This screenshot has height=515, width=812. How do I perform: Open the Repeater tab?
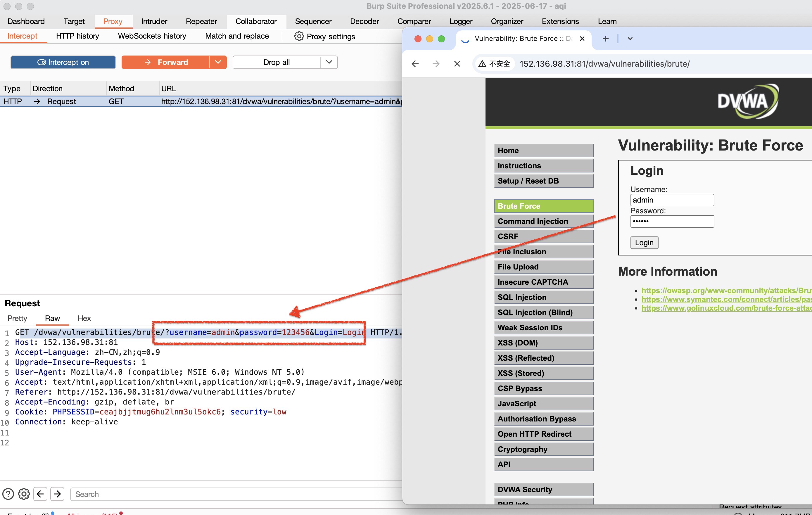pyautogui.click(x=201, y=22)
